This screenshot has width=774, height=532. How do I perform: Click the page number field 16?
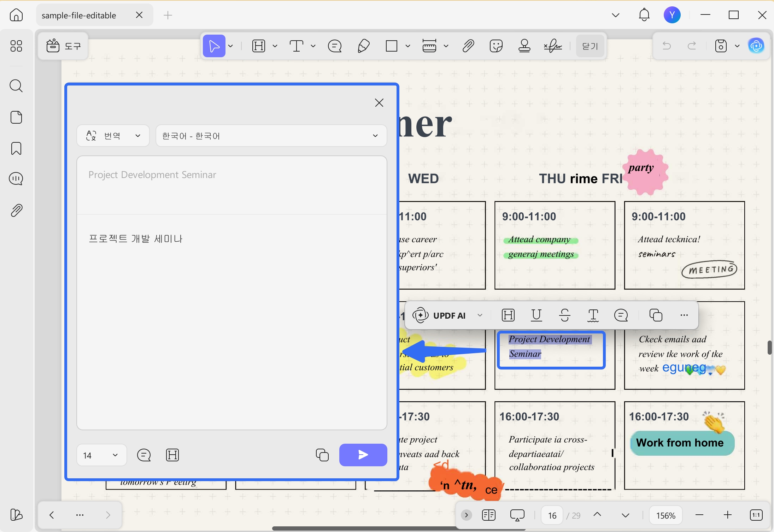point(552,515)
